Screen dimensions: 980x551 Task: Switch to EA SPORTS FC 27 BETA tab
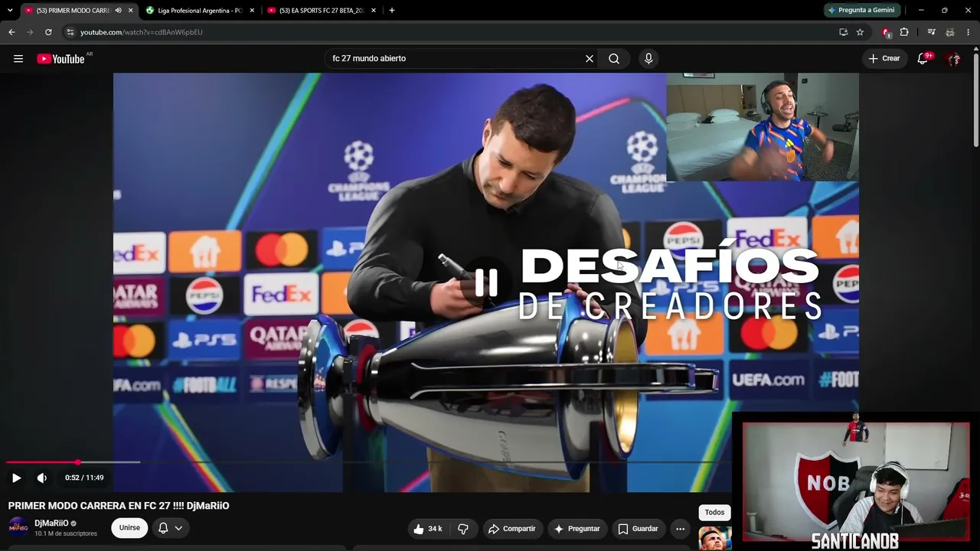click(321, 11)
